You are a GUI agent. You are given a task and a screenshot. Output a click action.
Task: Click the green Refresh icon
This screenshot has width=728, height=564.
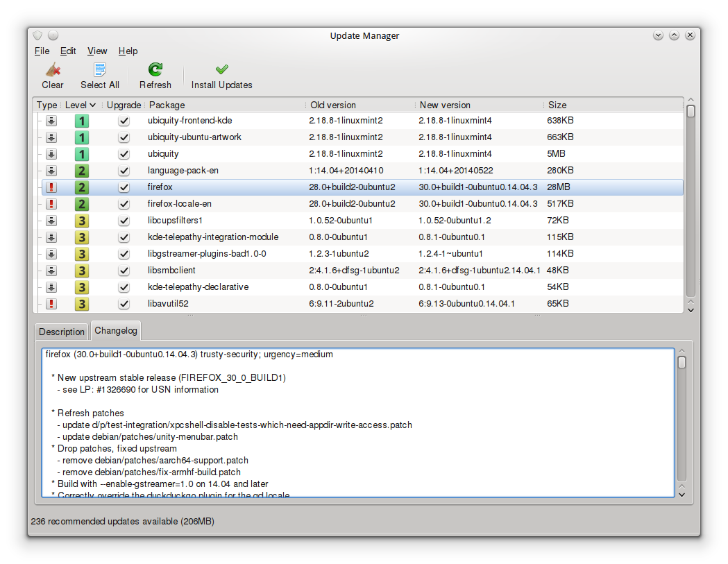(155, 69)
